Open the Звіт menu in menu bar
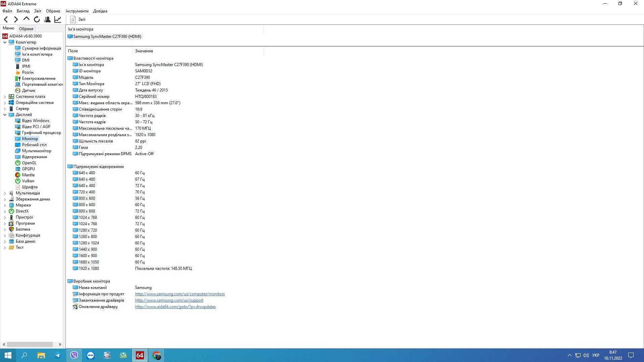Image resolution: width=644 pixels, height=362 pixels. (38, 11)
